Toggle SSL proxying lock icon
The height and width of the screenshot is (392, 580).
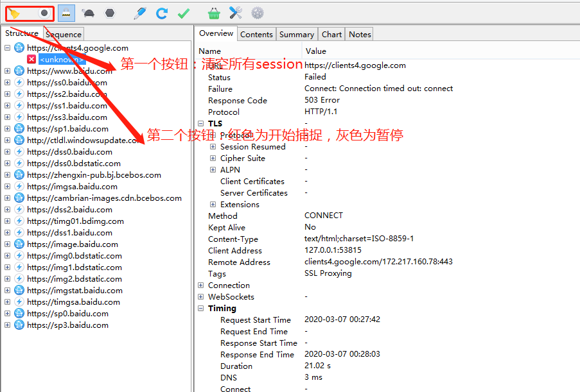tap(66, 13)
